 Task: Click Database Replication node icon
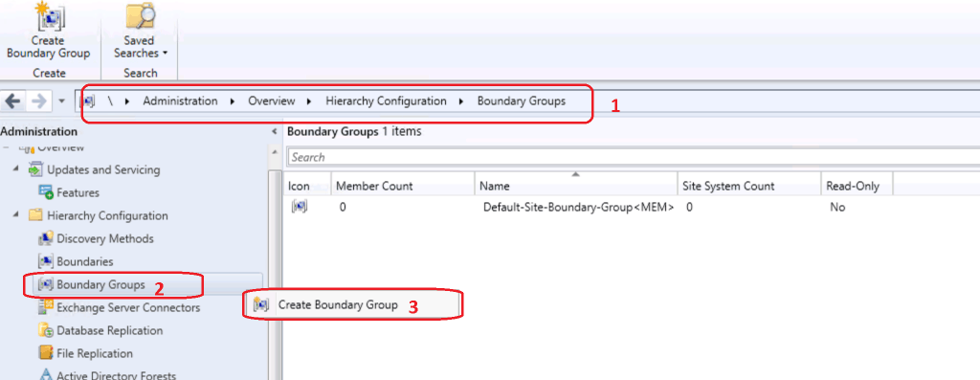point(46,330)
